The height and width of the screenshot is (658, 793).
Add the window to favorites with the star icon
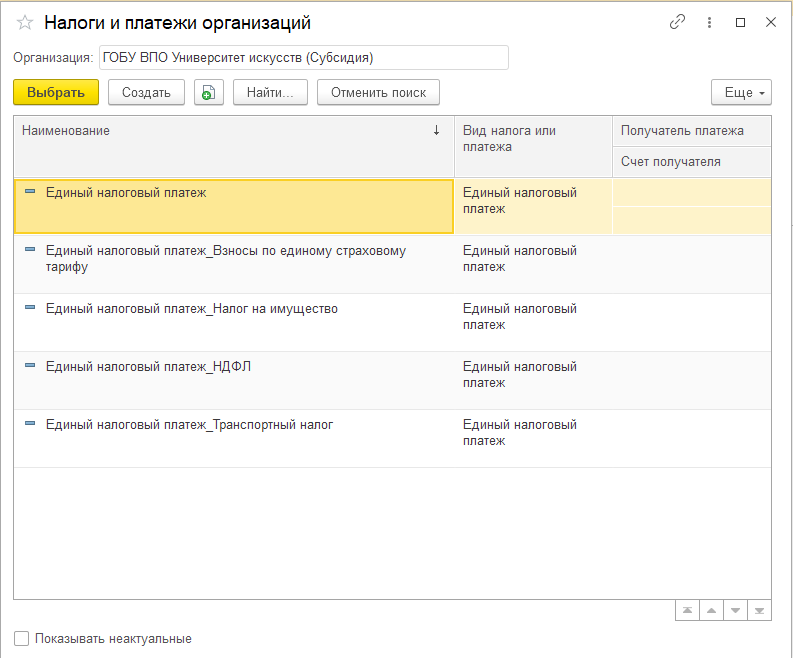coord(25,23)
